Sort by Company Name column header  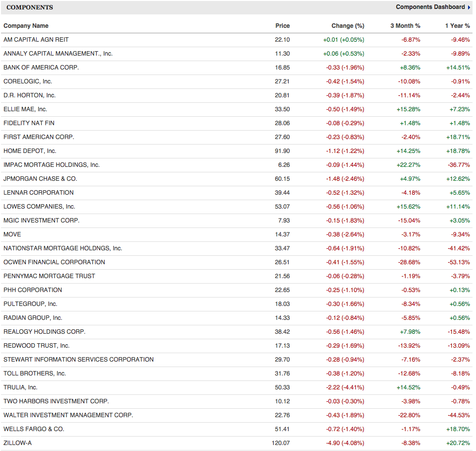(x=26, y=26)
